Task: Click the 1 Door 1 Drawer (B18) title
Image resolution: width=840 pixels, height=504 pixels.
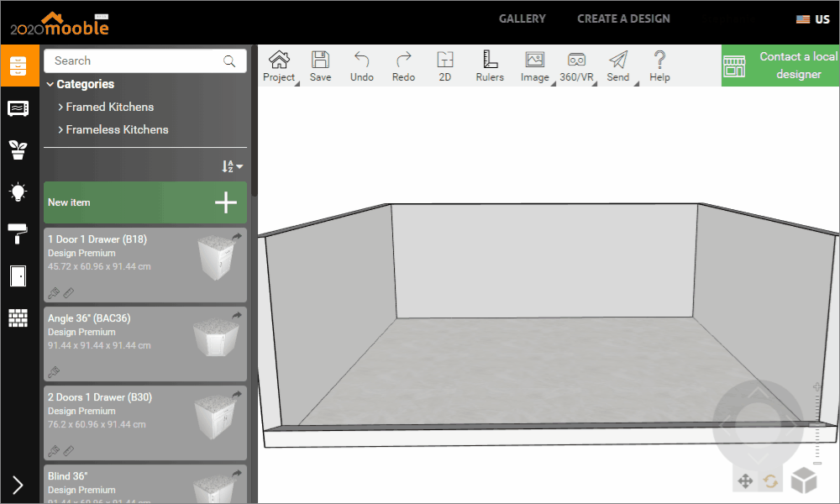Action: click(97, 239)
